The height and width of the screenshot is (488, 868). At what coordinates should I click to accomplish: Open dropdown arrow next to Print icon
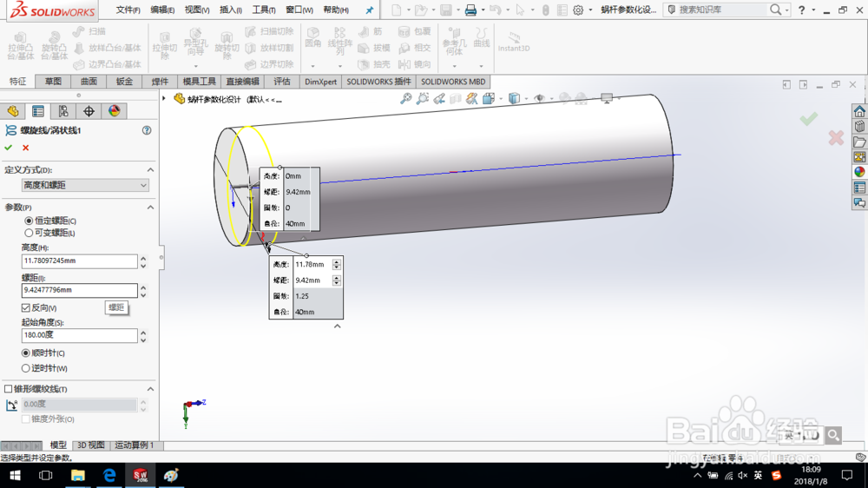coord(483,10)
